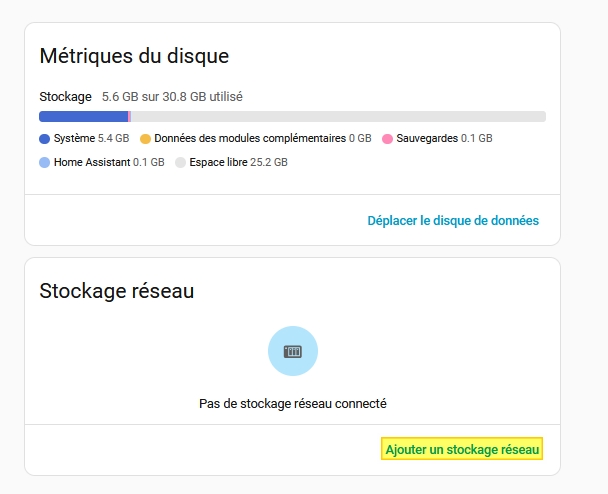Click Pas de stockage réseau connecté message
Screen dimensions: 608x494
pos(293,404)
